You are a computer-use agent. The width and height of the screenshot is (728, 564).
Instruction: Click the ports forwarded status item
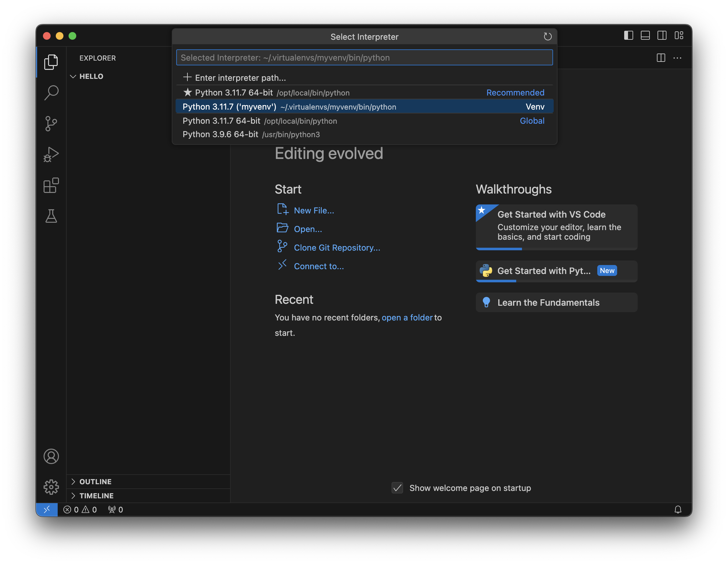coord(116,510)
